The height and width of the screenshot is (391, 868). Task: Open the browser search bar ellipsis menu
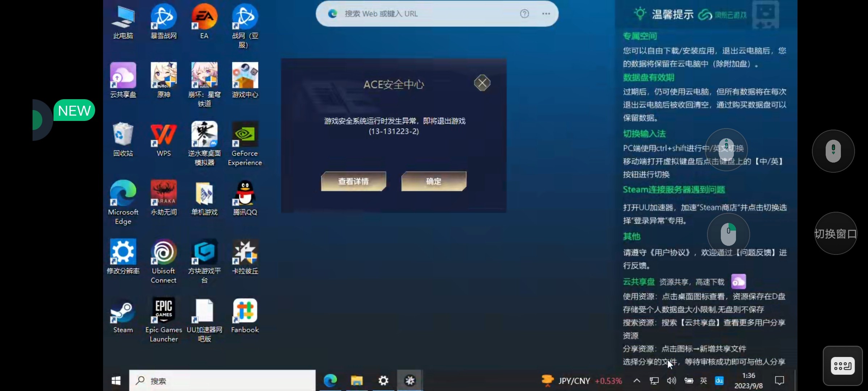pos(546,14)
